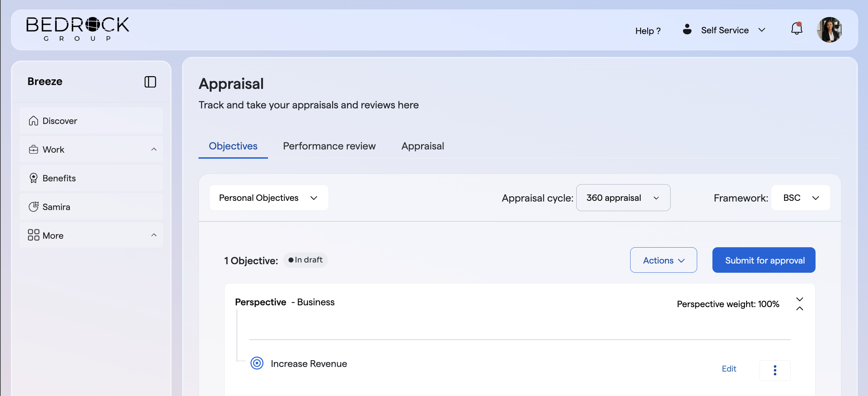Image resolution: width=868 pixels, height=396 pixels.
Task: Open the user profile avatar
Action: 829,30
